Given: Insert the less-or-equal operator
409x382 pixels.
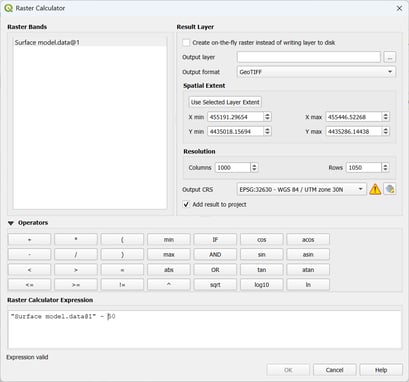Looking at the screenshot, I should (x=29, y=285).
